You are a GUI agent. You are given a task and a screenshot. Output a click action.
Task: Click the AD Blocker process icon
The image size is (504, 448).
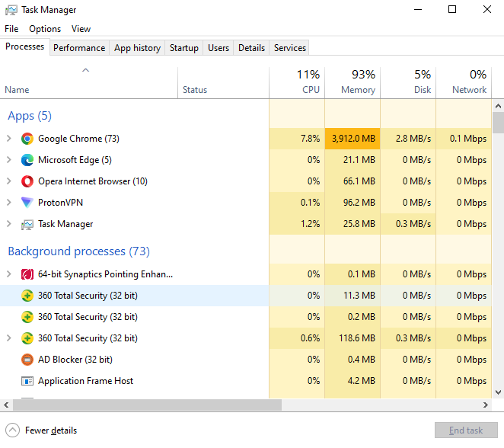pyautogui.click(x=27, y=360)
